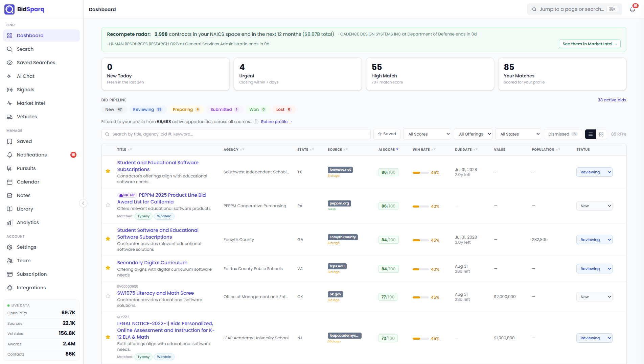
Task: Click win rate bar for Southwest Independent School
Action: (x=420, y=173)
